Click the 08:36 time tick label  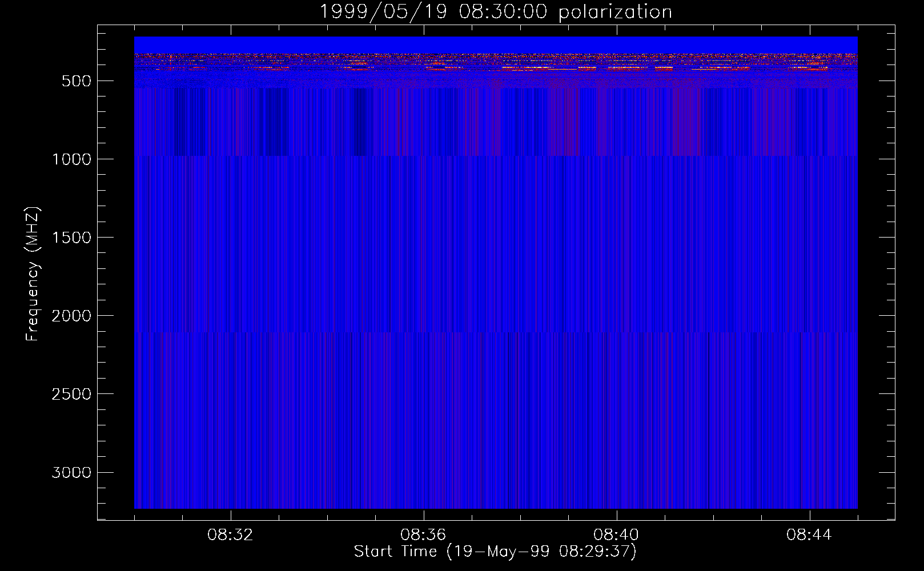pyautogui.click(x=424, y=535)
